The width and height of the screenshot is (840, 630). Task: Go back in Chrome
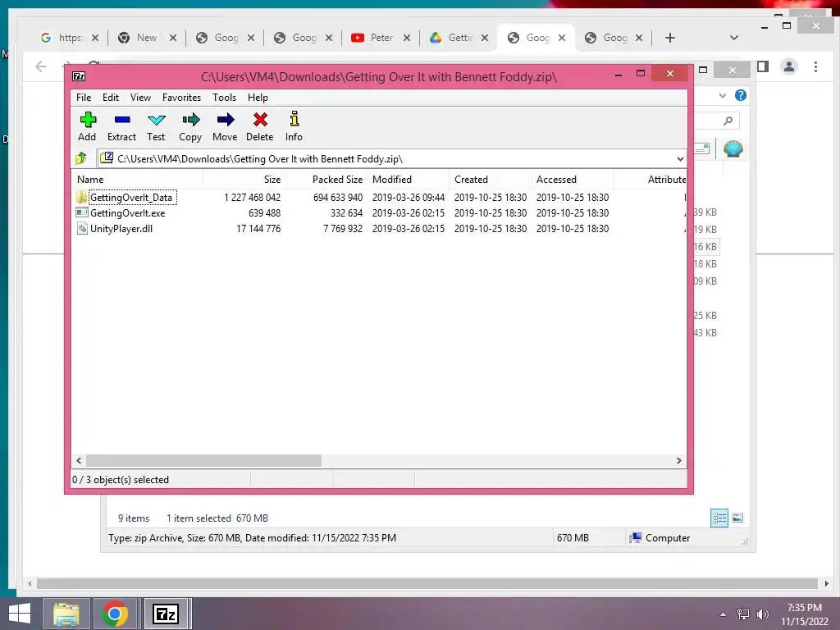pyautogui.click(x=41, y=66)
